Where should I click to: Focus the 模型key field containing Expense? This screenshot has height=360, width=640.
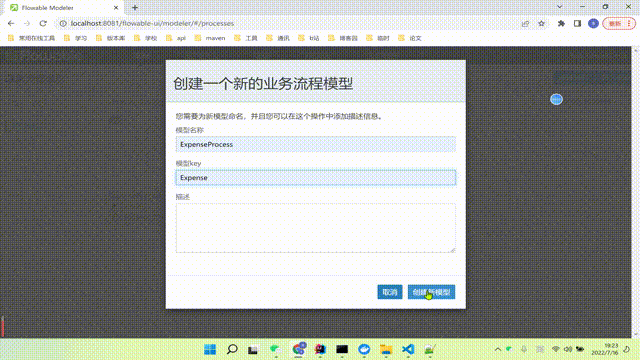[316, 178]
